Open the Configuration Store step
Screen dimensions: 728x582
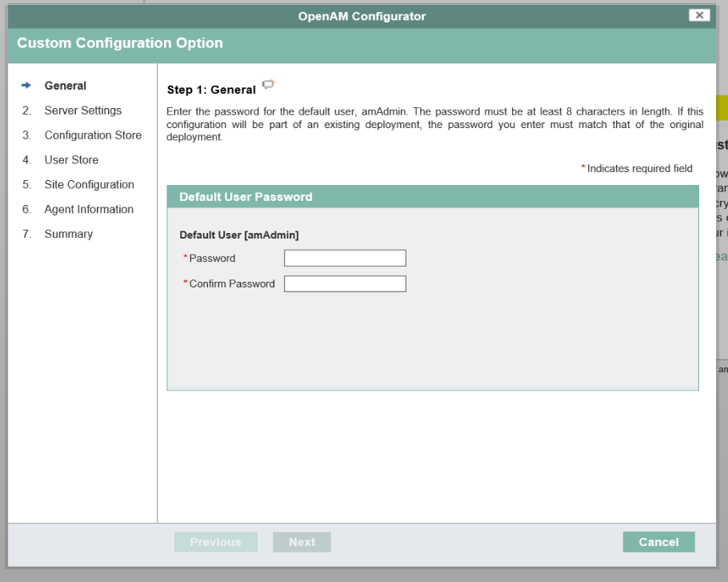(93, 135)
